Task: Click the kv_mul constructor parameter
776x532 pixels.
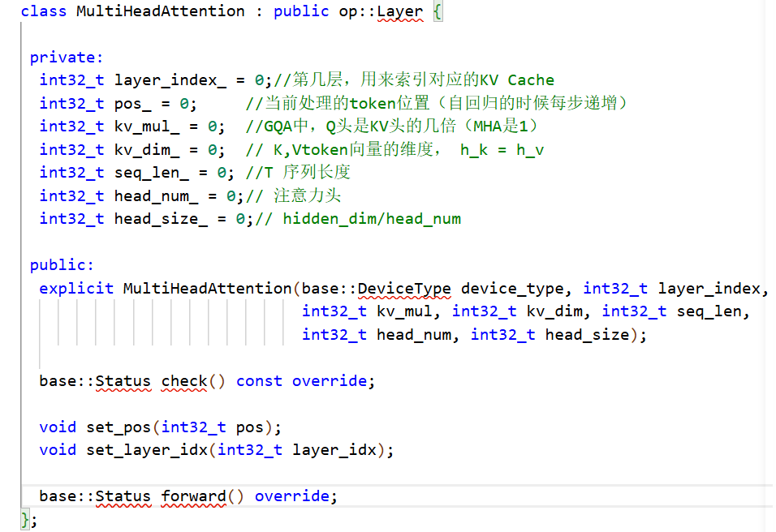Action: (404, 311)
